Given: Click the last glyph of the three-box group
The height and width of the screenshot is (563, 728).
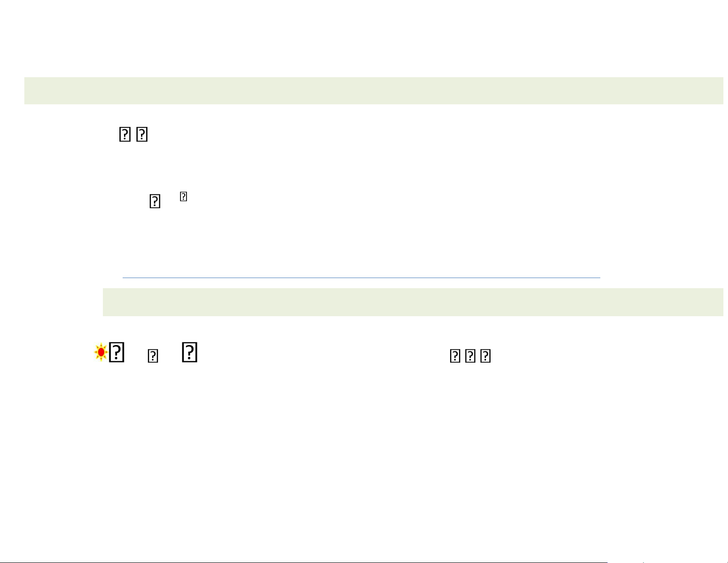Looking at the screenshot, I should [486, 356].
